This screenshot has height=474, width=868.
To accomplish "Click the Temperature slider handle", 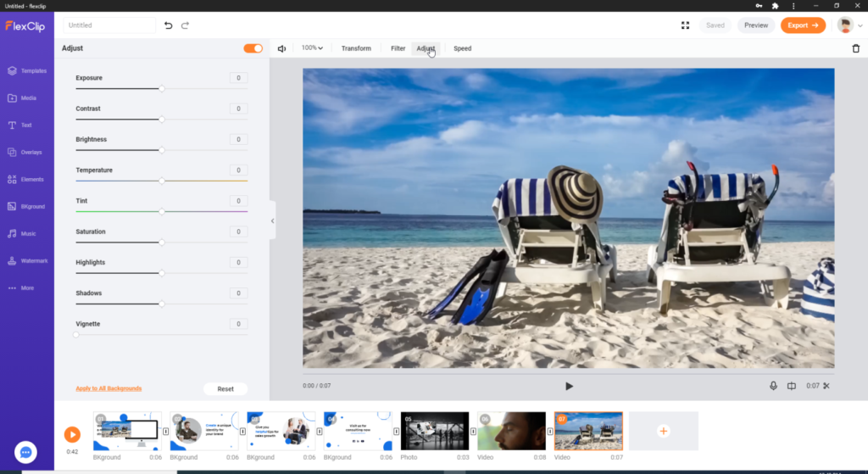I will [162, 181].
